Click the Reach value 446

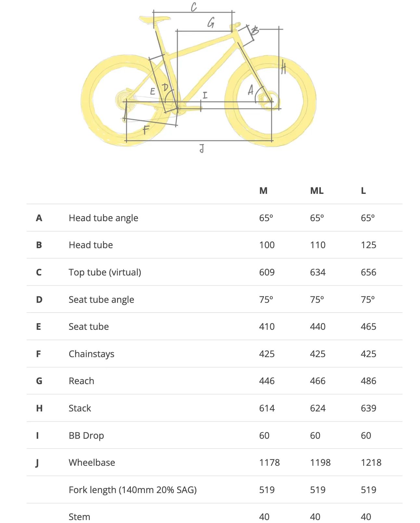(x=267, y=381)
